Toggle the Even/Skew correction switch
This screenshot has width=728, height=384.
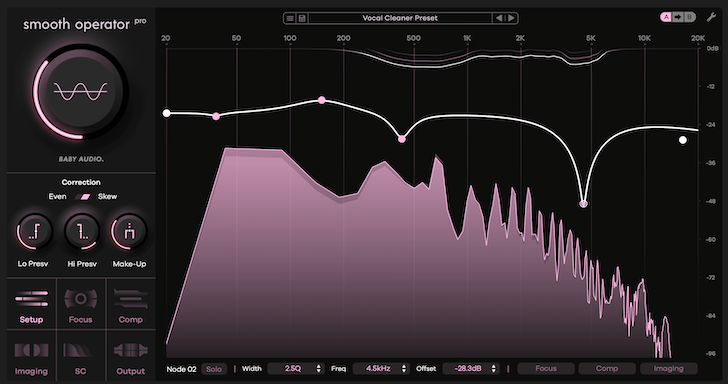(x=84, y=197)
